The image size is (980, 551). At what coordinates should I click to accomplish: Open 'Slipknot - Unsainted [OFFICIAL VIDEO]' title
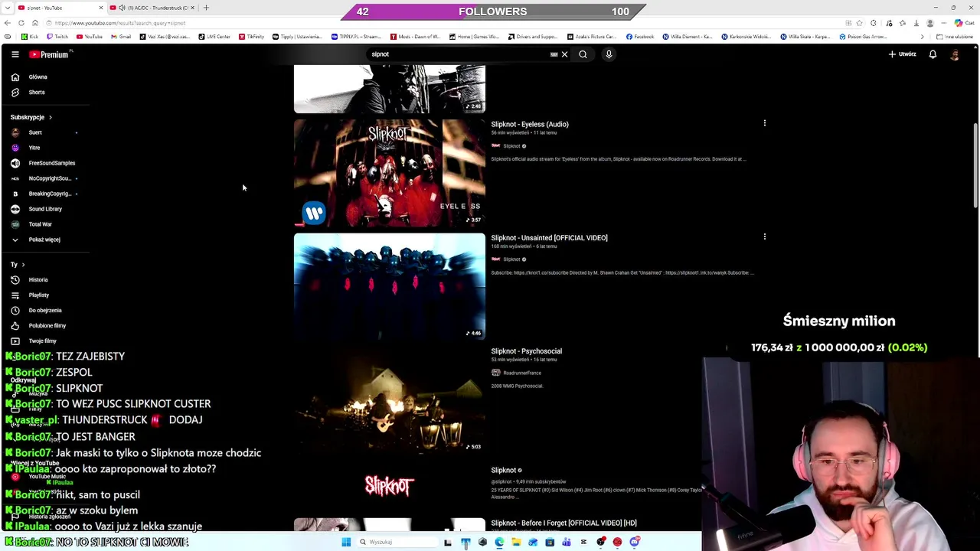(549, 238)
